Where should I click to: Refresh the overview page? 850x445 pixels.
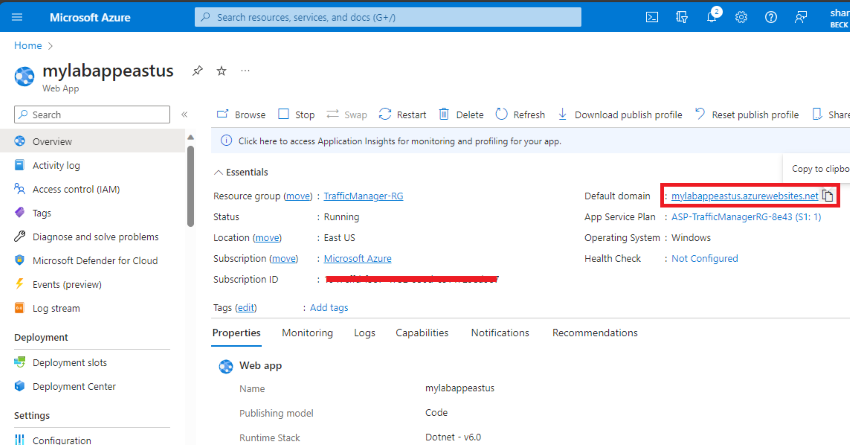[x=520, y=114]
